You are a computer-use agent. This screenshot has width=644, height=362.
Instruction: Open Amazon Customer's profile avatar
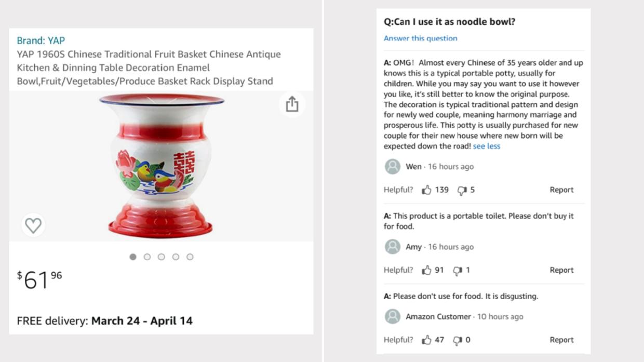[x=391, y=316]
